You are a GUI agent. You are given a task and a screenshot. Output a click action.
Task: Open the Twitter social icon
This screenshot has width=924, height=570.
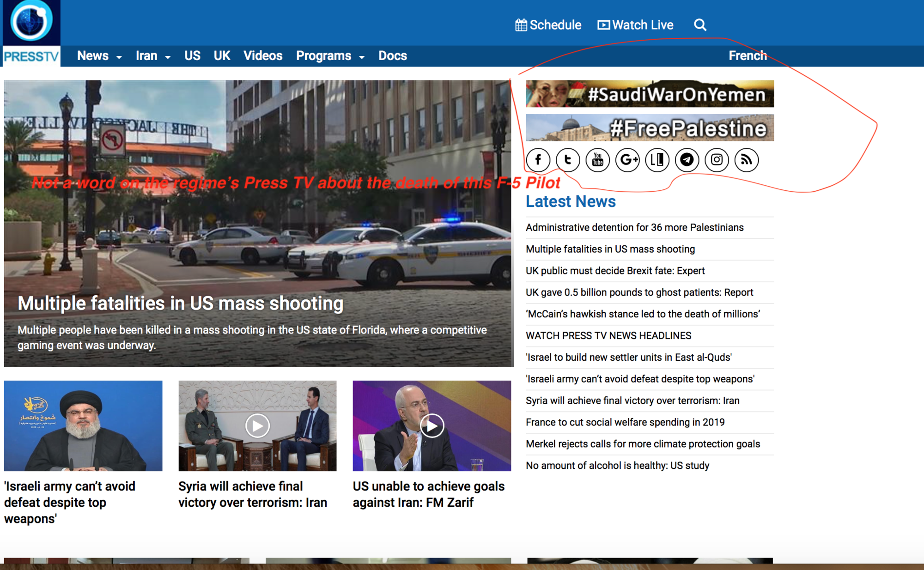coord(568,160)
